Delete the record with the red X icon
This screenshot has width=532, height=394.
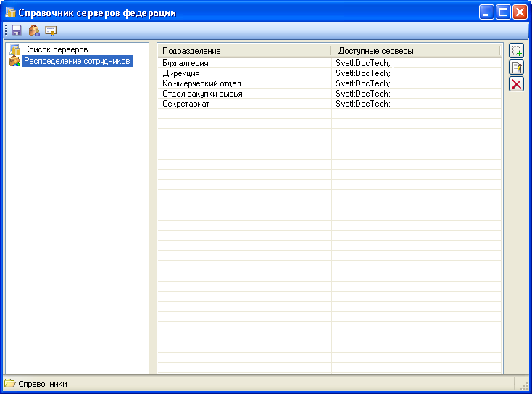[x=516, y=84]
